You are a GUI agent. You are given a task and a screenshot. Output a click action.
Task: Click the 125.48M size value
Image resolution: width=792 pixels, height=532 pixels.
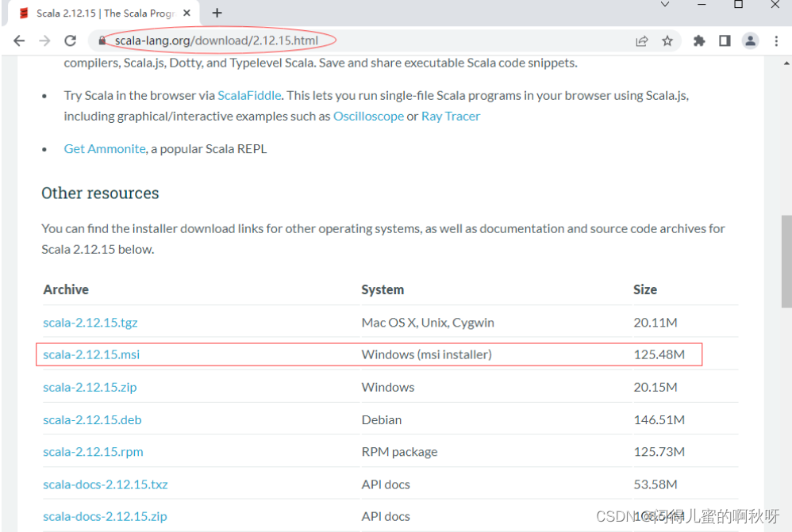click(659, 355)
